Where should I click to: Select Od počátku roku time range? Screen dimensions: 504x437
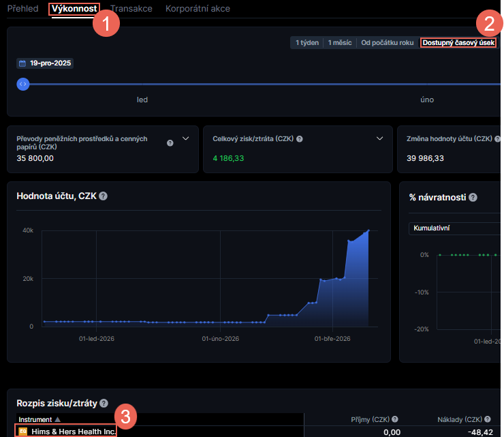[387, 42]
